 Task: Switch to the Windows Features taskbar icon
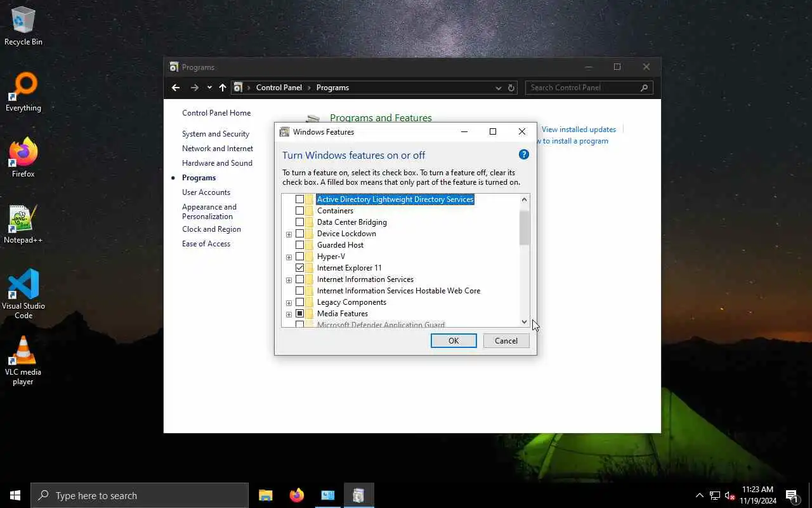pyautogui.click(x=358, y=495)
